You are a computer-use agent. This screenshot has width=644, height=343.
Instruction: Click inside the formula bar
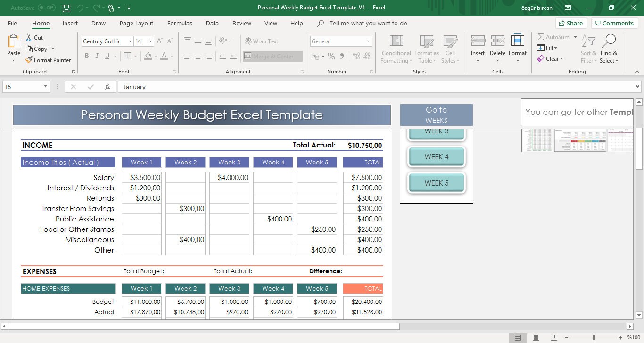[236, 87]
